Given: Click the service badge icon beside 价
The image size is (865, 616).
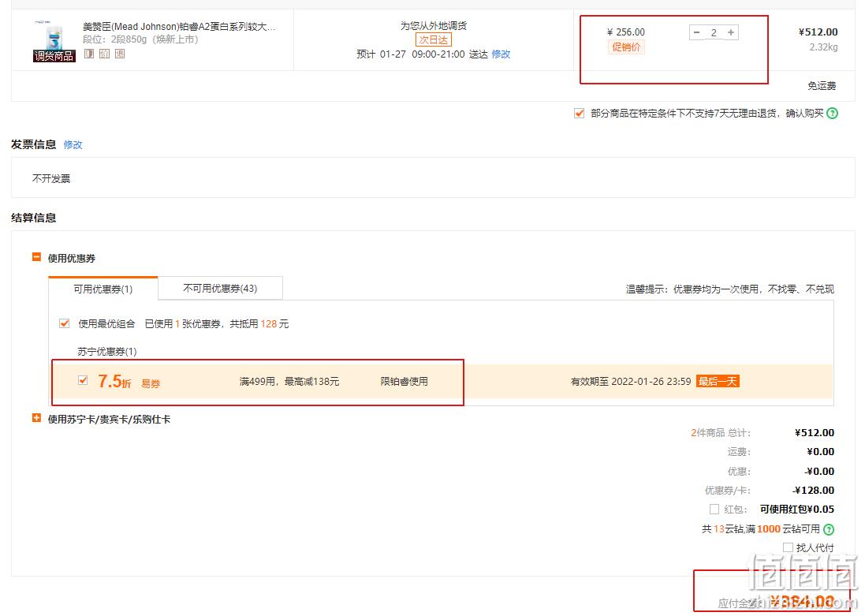Looking at the screenshot, I should click(x=89, y=54).
